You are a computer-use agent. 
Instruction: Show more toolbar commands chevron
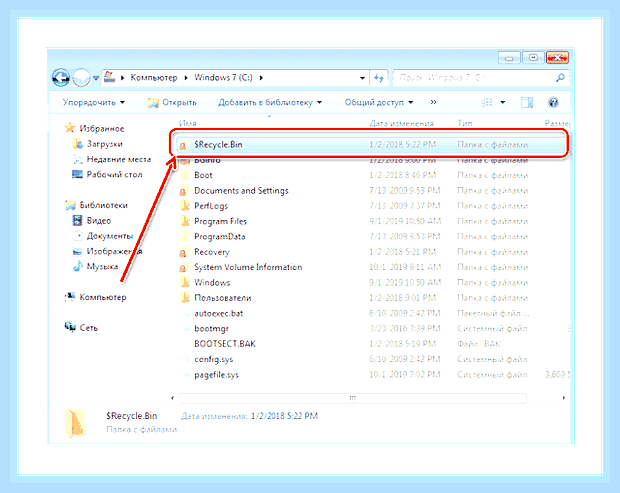pos(433,102)
